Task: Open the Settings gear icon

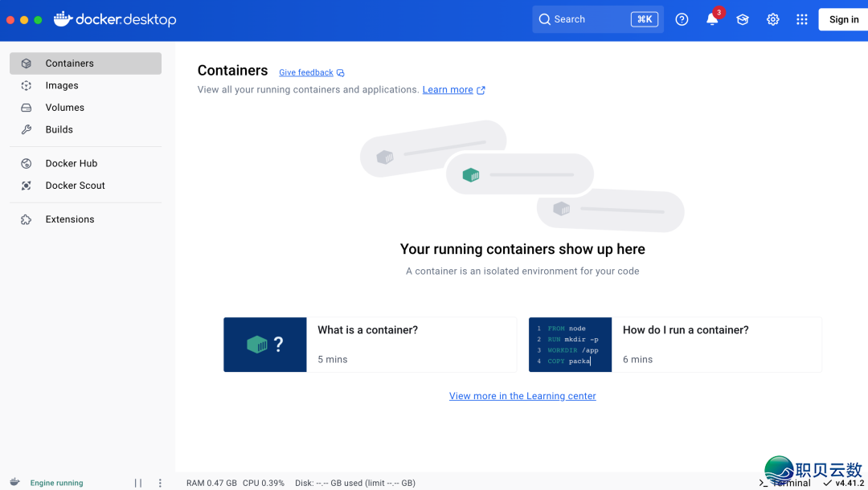Action: click(x=772, y=19)
